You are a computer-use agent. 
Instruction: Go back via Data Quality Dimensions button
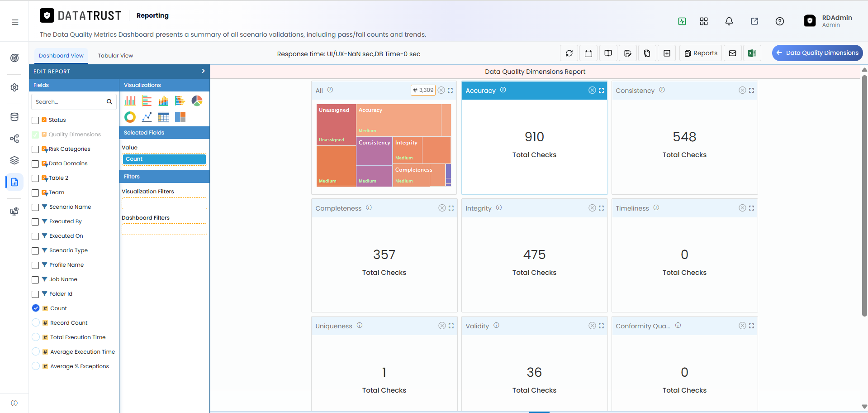point(817,53)
